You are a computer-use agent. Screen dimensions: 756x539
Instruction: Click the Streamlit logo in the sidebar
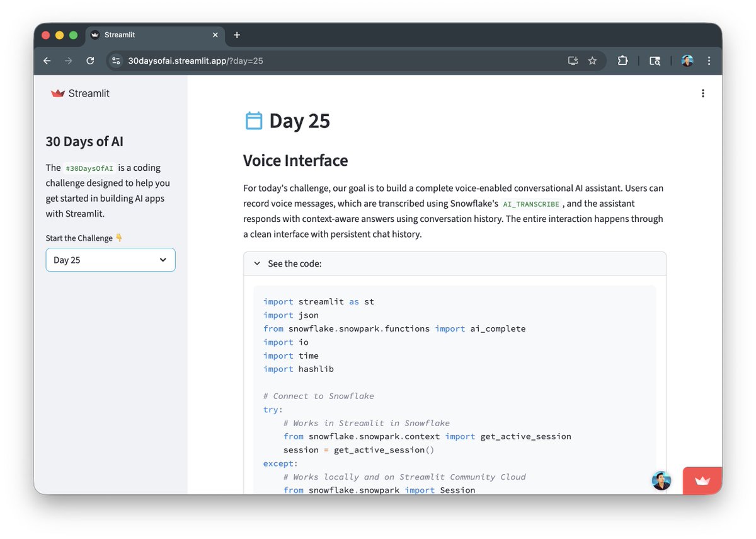[x=80, y=93]
